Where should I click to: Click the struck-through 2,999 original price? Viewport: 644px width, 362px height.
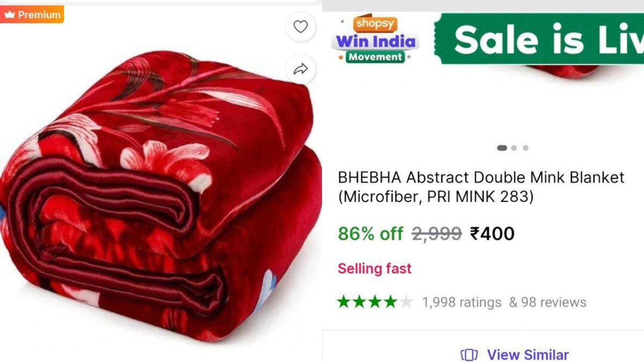pos(436,234)
